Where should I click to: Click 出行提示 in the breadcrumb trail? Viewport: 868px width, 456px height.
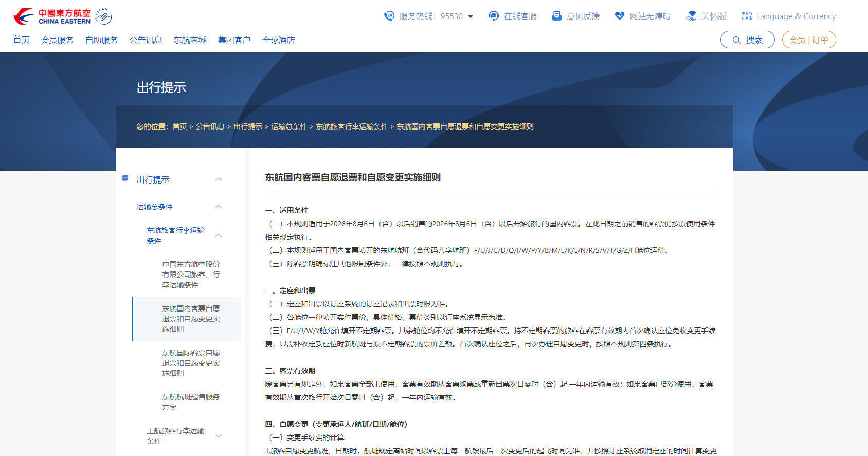248,126
